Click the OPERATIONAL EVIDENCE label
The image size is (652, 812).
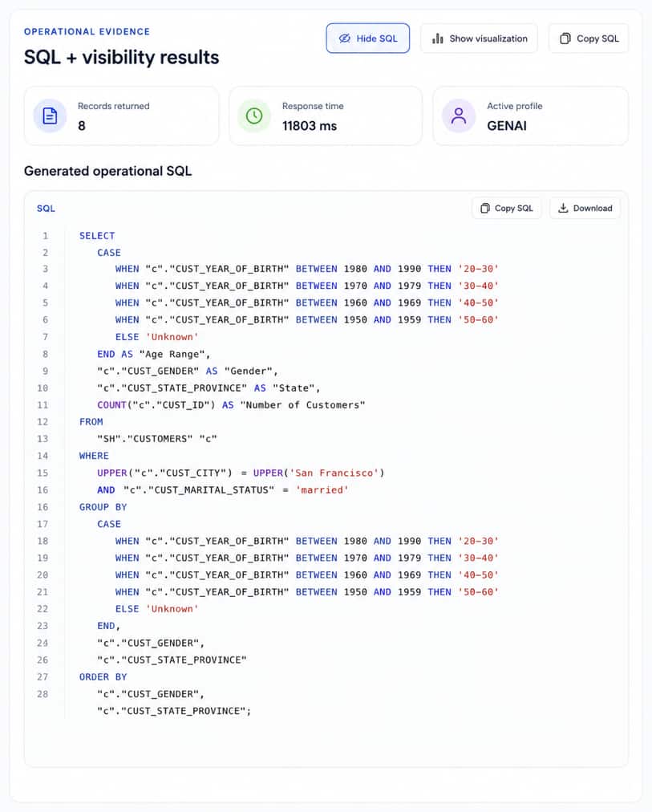tap(87, 31)
